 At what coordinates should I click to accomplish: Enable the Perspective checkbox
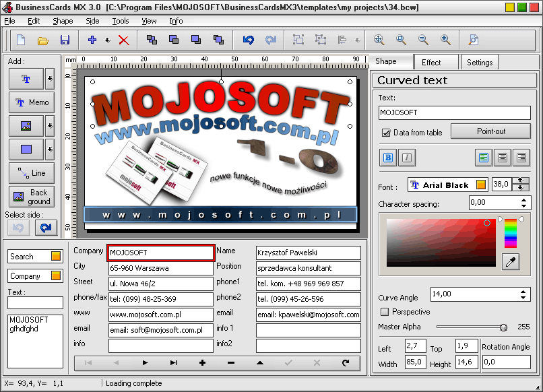[385, 312]
